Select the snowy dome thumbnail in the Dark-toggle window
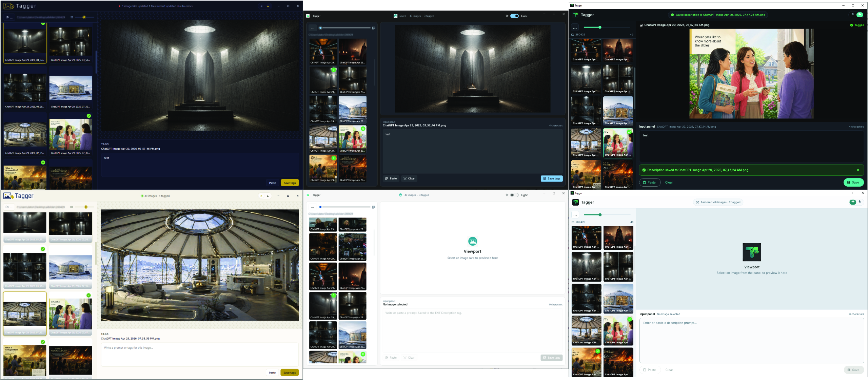 click(353, 110)
